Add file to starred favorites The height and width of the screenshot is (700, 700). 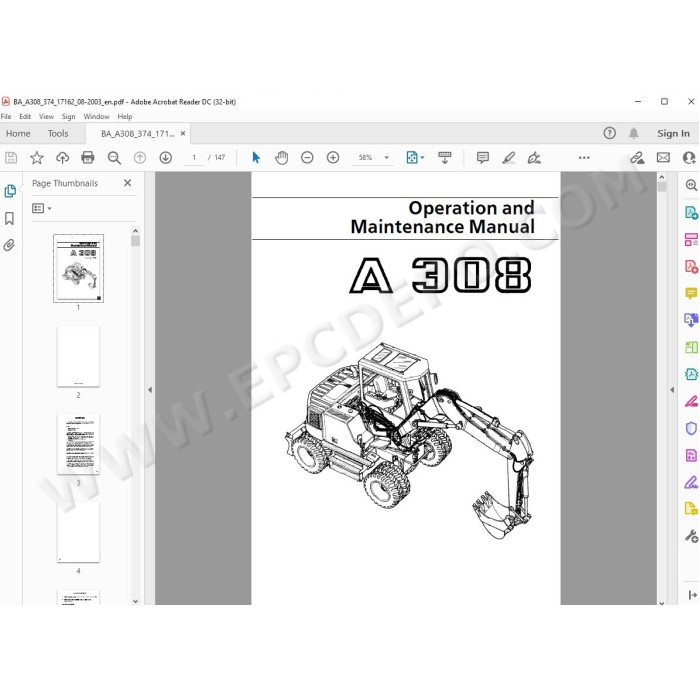[x=37, y=158]
